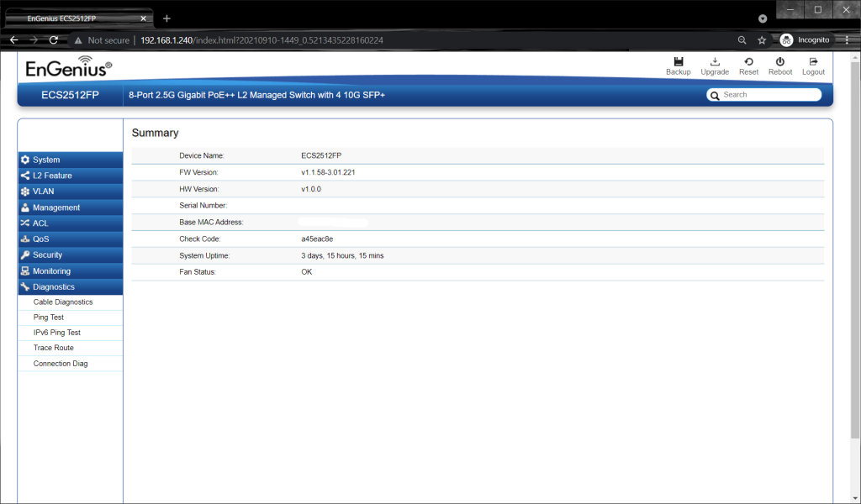Expand the VLAN menu section
861x504 pixels.
point(71,192)
